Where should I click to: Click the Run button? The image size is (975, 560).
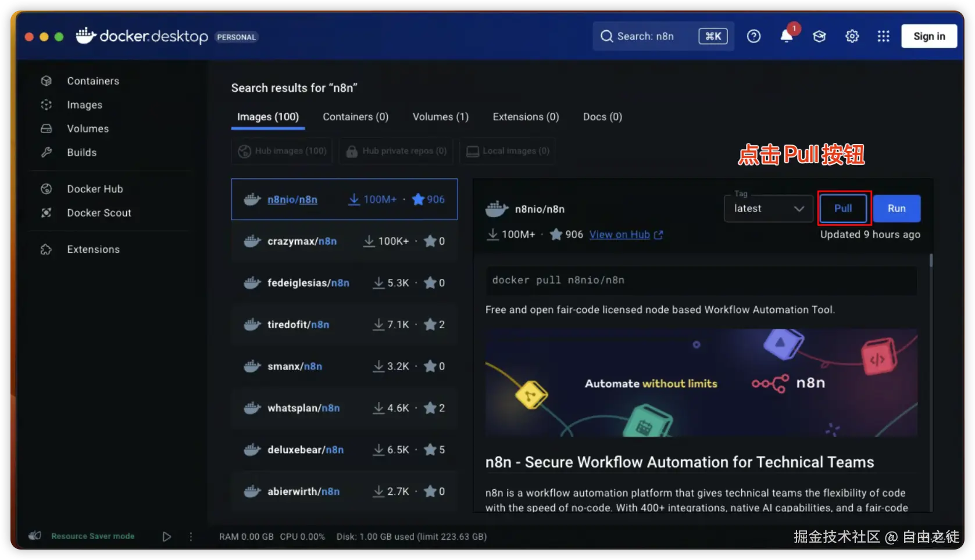[x=897, y=209]
